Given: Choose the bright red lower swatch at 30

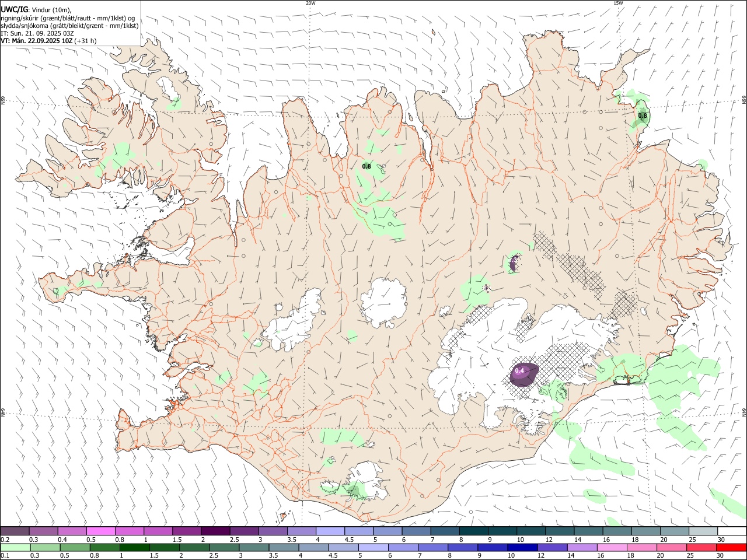Looking at the screenshot, I should [x=731, y=547].
